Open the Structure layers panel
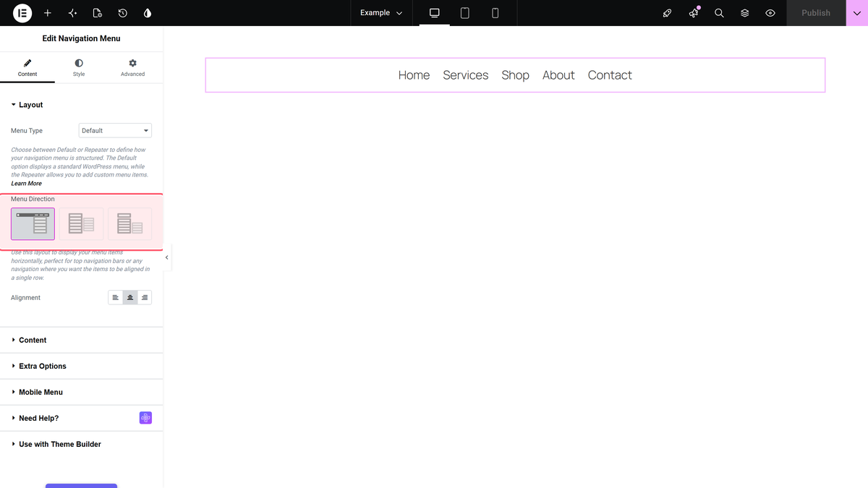Viewport: 868px width, 488px height. [x=744, y=13]
